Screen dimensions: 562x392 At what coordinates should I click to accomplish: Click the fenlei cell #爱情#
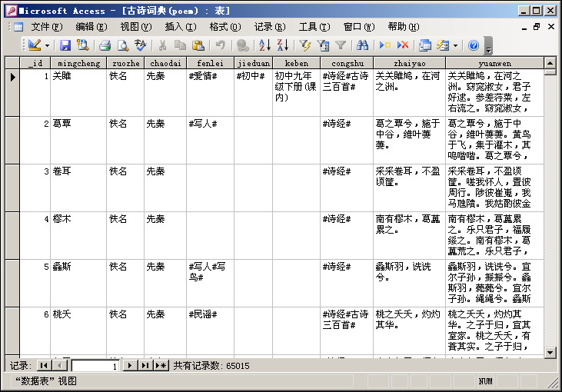tap(210, 92)
